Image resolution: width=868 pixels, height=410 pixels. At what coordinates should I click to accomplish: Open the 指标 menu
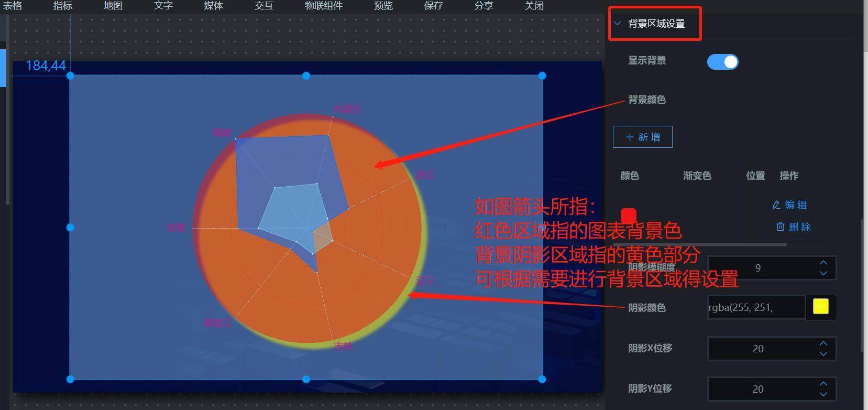point(63,6)
